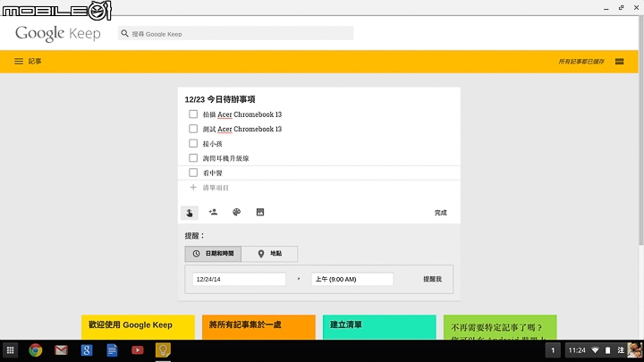The height and width of the screenshot is (362, 644).
Task: Open Google Docs from the shelf
Action: tap(112, 350)
